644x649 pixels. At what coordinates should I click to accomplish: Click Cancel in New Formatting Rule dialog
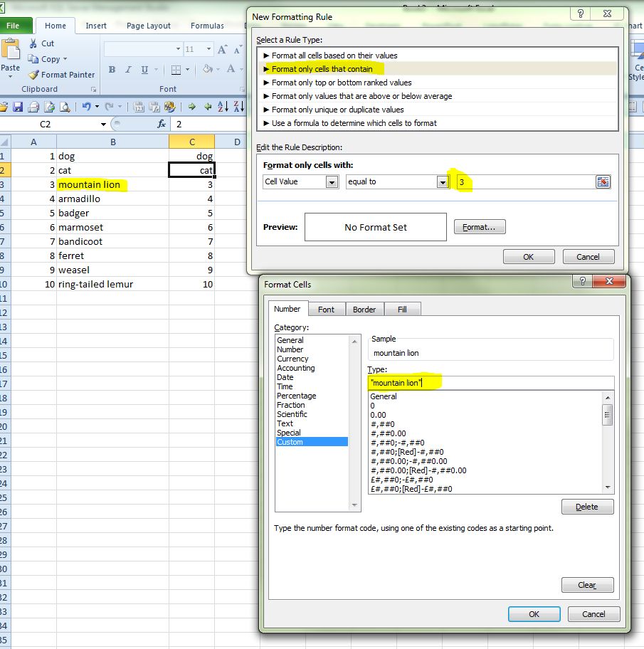[588, 257]
